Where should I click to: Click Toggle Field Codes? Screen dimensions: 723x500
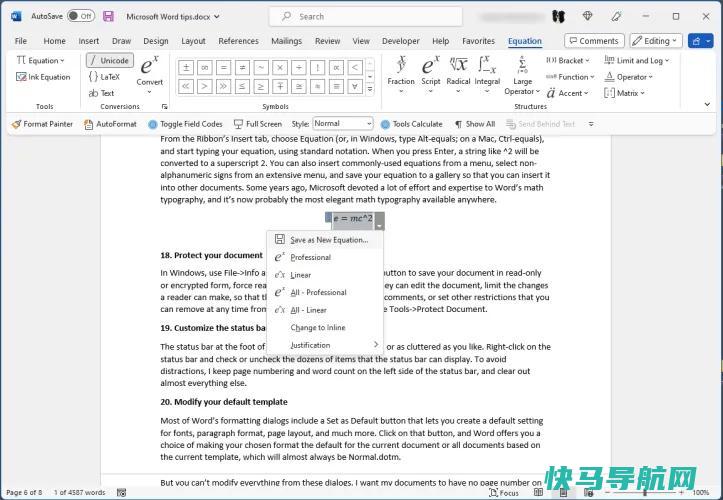[185, 124]
